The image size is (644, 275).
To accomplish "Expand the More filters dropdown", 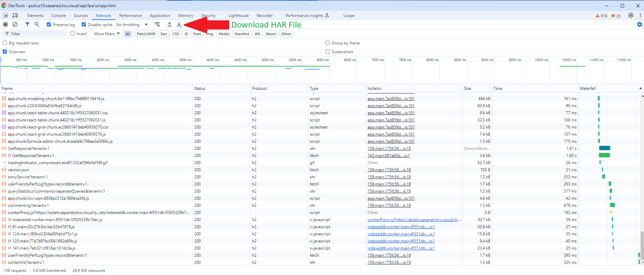I will click(107, 34).
